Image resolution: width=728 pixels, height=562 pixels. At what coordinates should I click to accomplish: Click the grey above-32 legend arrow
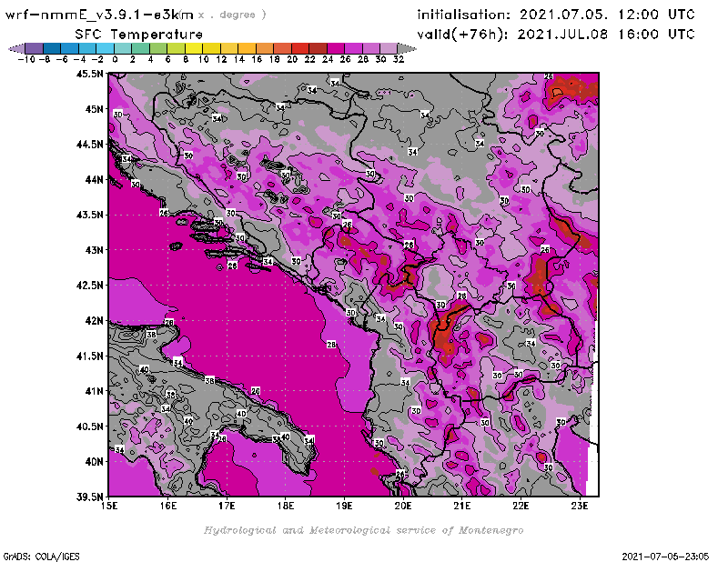[x=407, y=48]
